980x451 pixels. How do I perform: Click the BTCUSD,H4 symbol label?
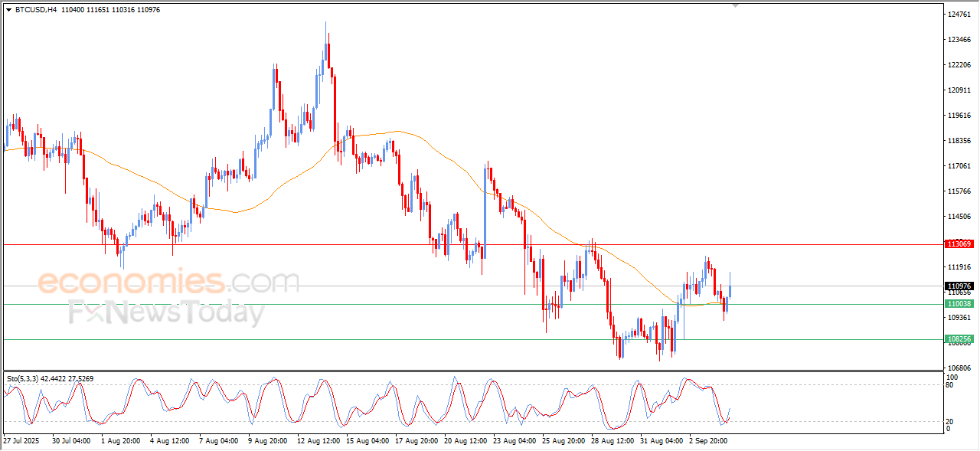coord(36,9)
